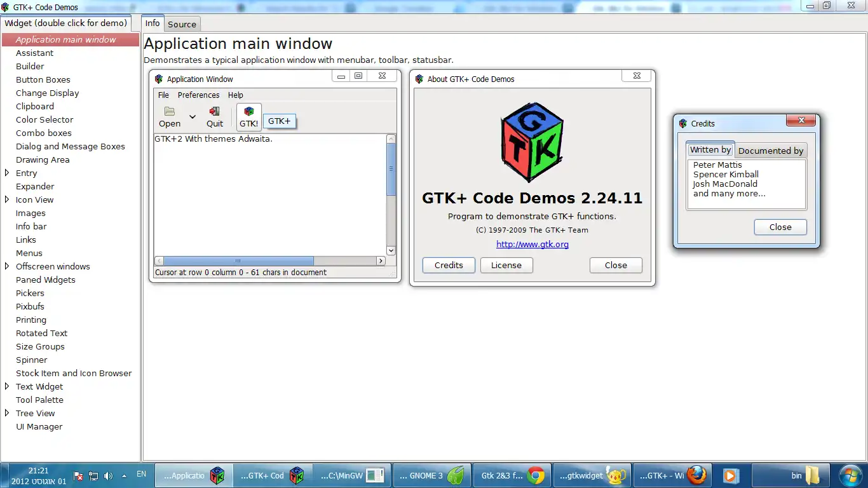Select Tool Palette in the widget list

71,400
